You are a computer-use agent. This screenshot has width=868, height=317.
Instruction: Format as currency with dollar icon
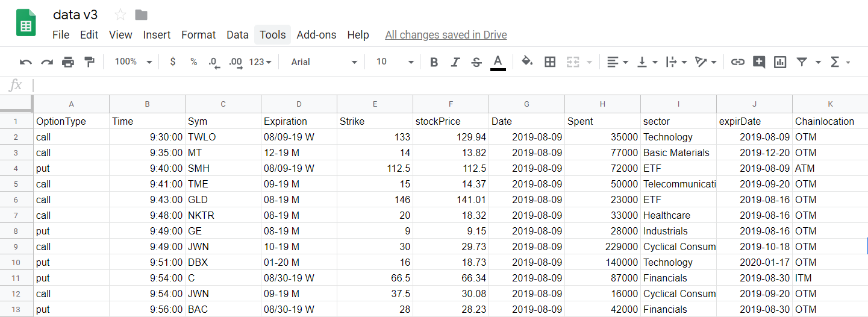pyautogui.click(x=173, y=61)
